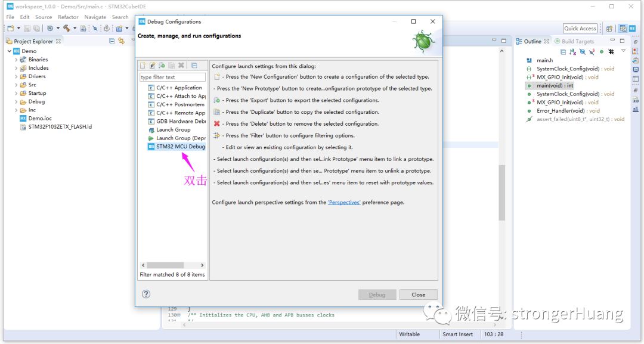The height and width of the screenshot is (344, 644).
Task: Open the 'Perspectives' preference link
Action: click(344, 202)
